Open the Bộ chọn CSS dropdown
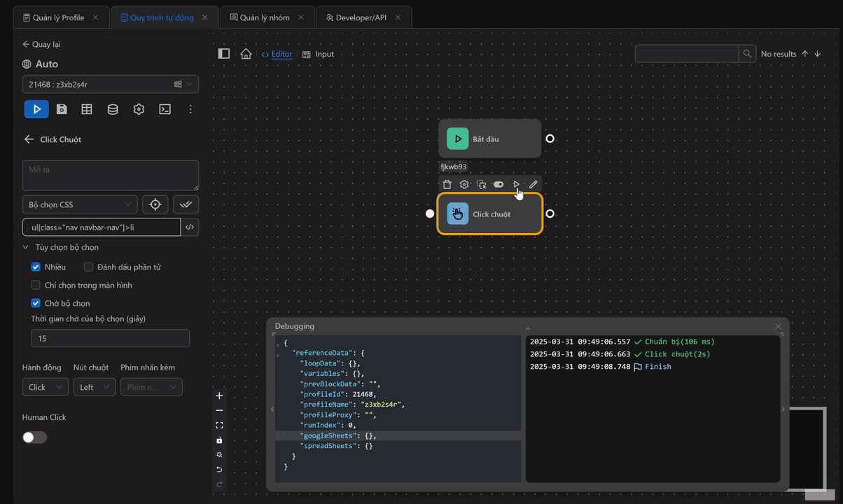843x504 pixels. click(x=79, y=204)
